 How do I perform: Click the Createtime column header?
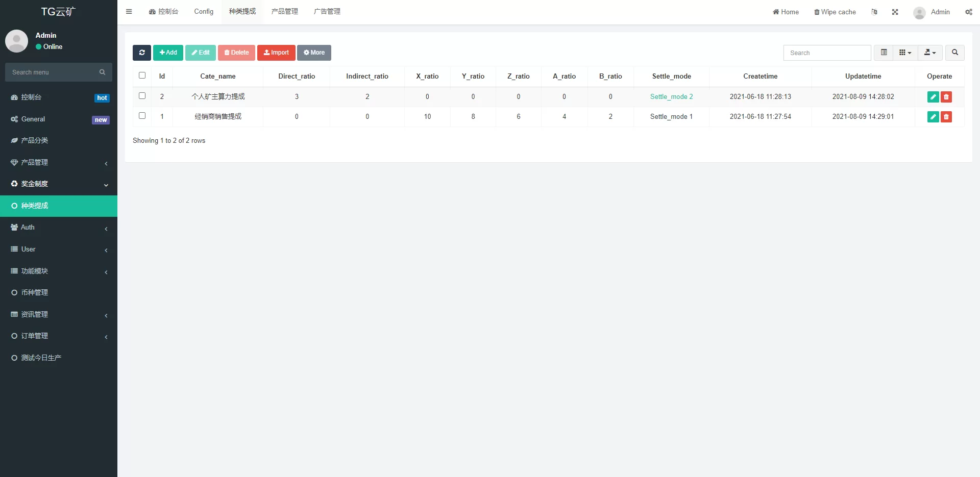pyautogui.click(x=761, y=77)
